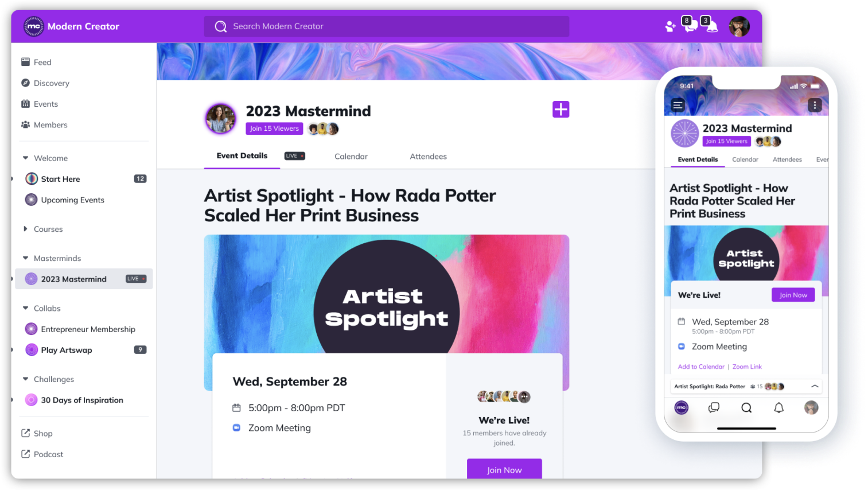Tap the bell icon in phone bottom bar

tap(779, 408)
